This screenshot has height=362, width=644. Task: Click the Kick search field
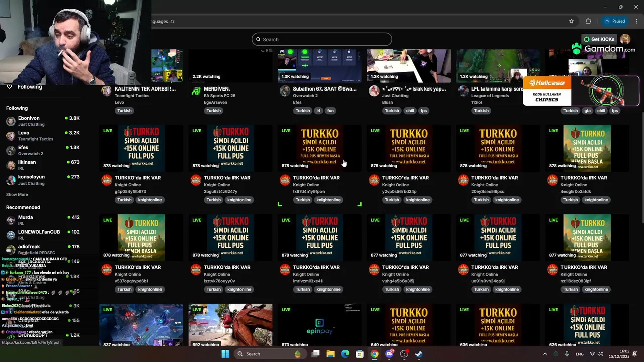pos(321,39)
